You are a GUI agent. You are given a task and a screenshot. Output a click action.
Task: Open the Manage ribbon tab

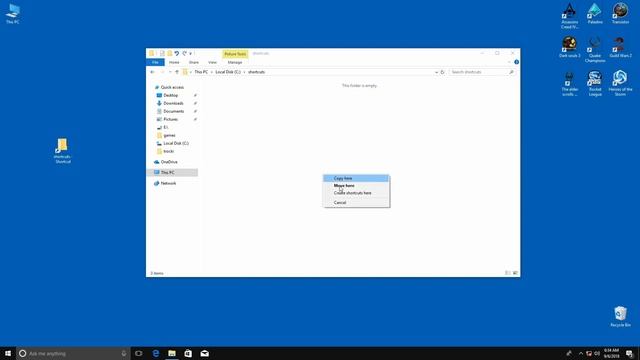coord(235,62)
